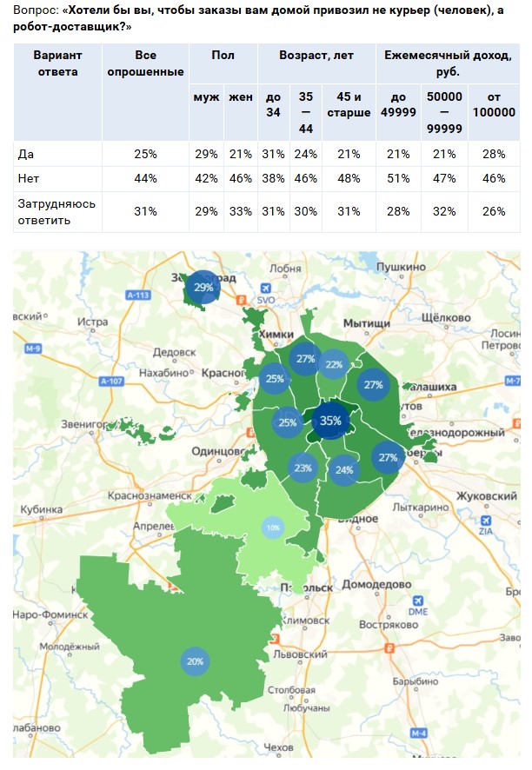Viewport: 532px width, 770px height.
Task: Click the DME airport icon
Action: point(420,601)
